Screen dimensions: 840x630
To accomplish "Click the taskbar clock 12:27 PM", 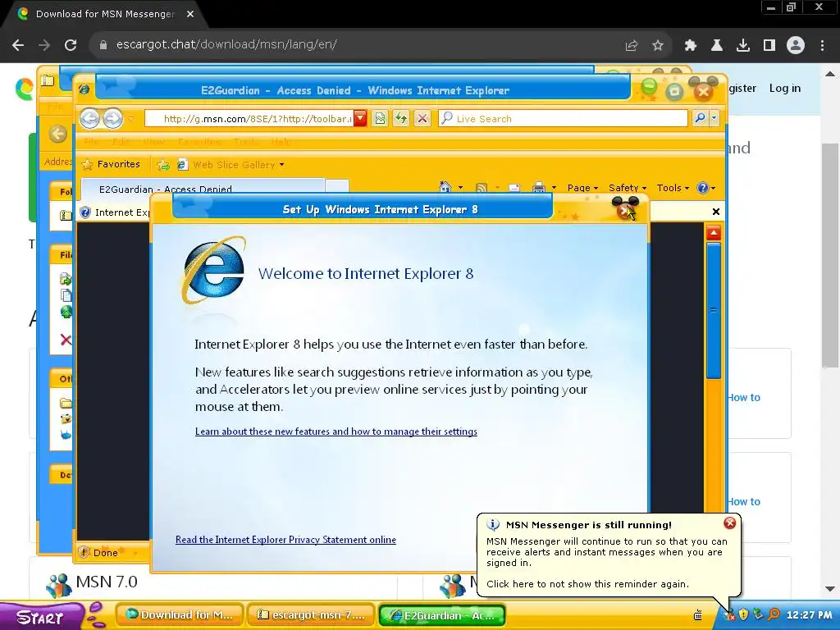I will pos(810,615).
